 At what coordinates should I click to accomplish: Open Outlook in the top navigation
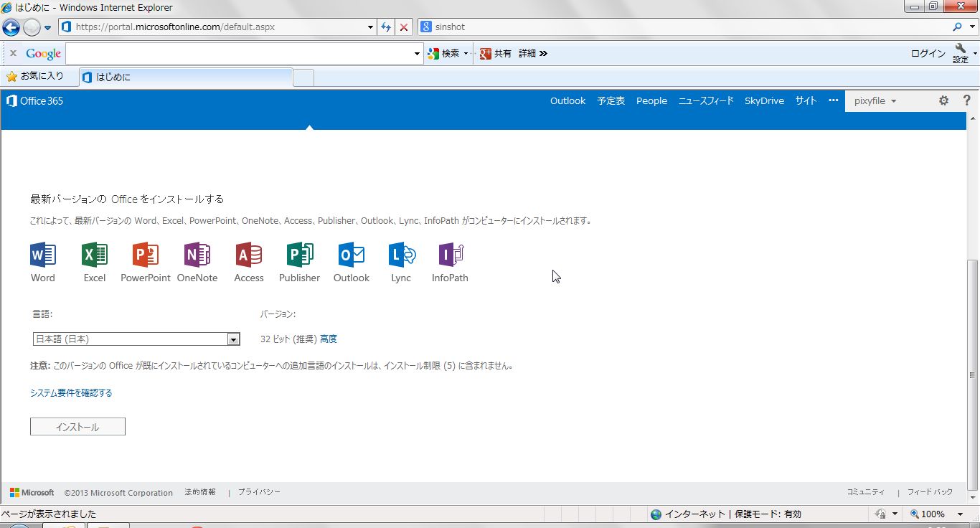coord(568,101)
